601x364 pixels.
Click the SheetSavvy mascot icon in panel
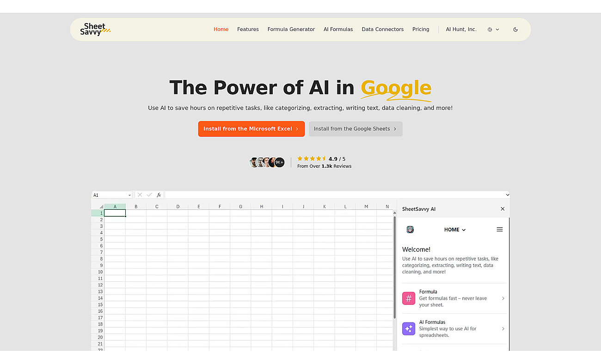pos(410,230)
